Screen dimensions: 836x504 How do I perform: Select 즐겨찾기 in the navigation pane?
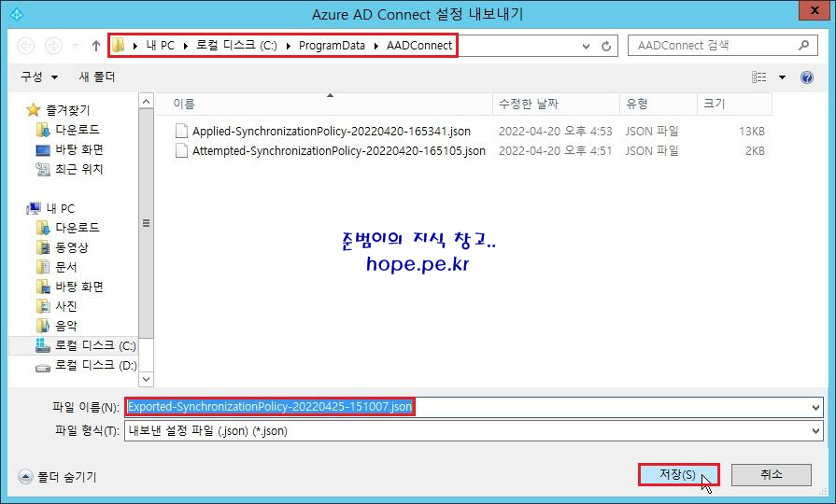point(67,110)
